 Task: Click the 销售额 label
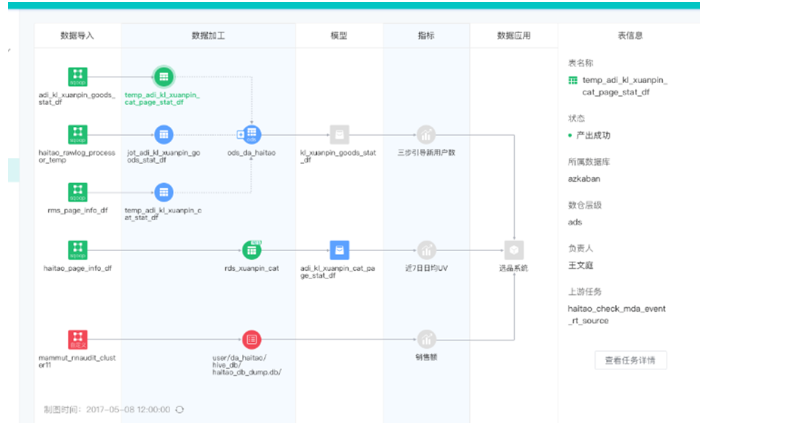click(x=426, y=357)
